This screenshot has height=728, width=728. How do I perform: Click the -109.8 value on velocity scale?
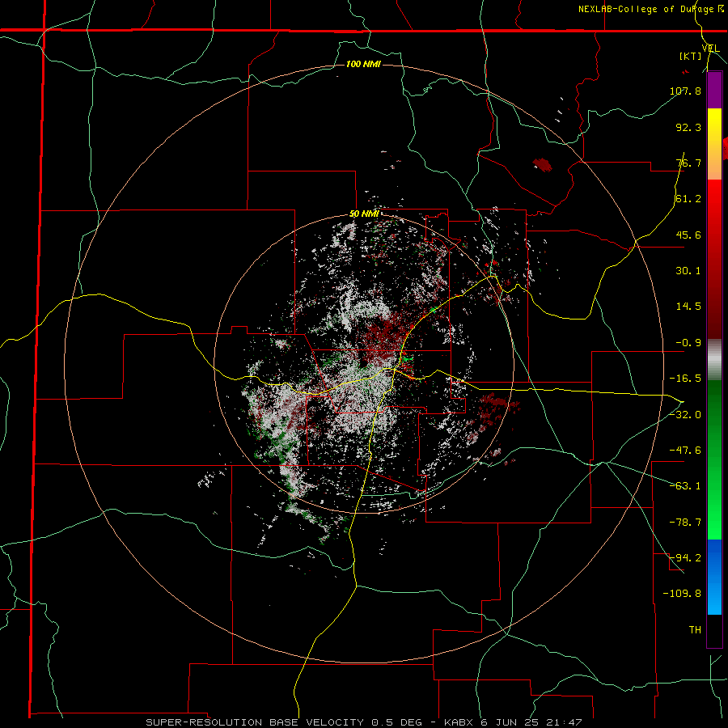pyautogui.click(x=682, y=594)
